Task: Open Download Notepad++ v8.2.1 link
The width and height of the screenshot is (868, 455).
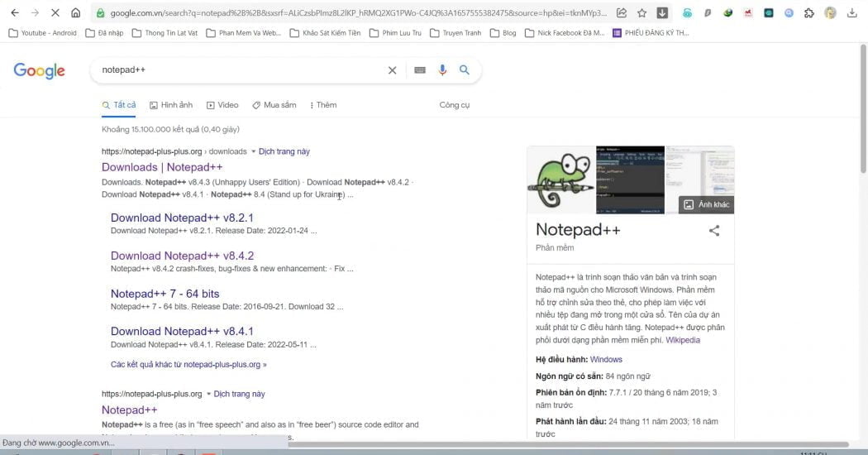Action: [x=182, y=218]
